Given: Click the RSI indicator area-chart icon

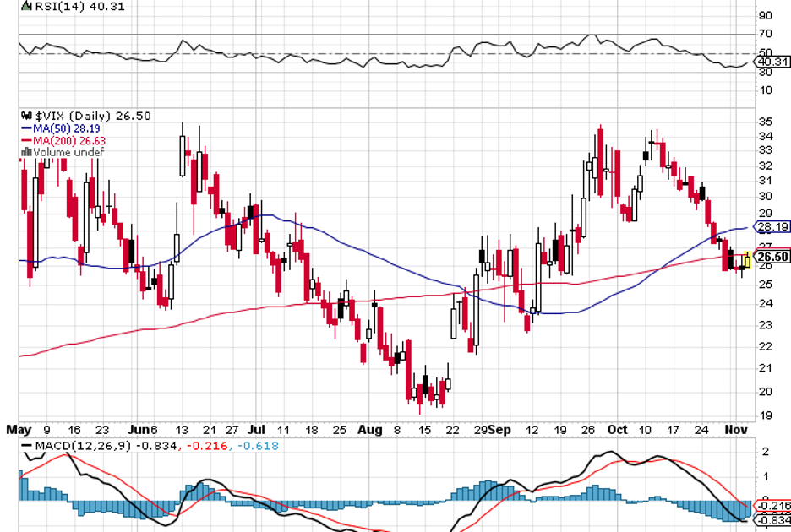Looking at the screenshot, I should (25, 6).
